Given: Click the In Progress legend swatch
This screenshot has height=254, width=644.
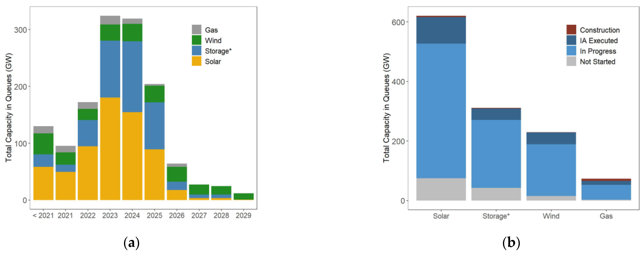Looking at the screenshot, I should (571, 51).
